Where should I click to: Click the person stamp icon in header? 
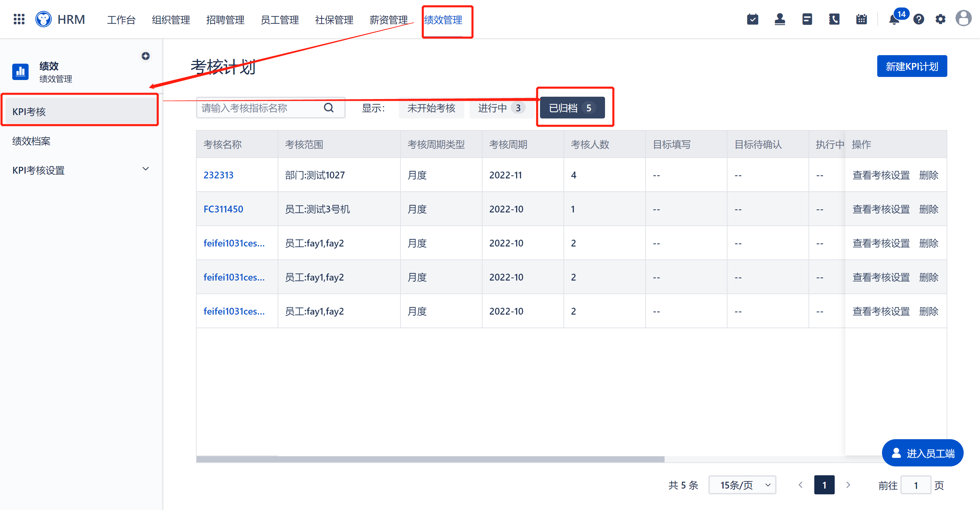coord(780,19)
